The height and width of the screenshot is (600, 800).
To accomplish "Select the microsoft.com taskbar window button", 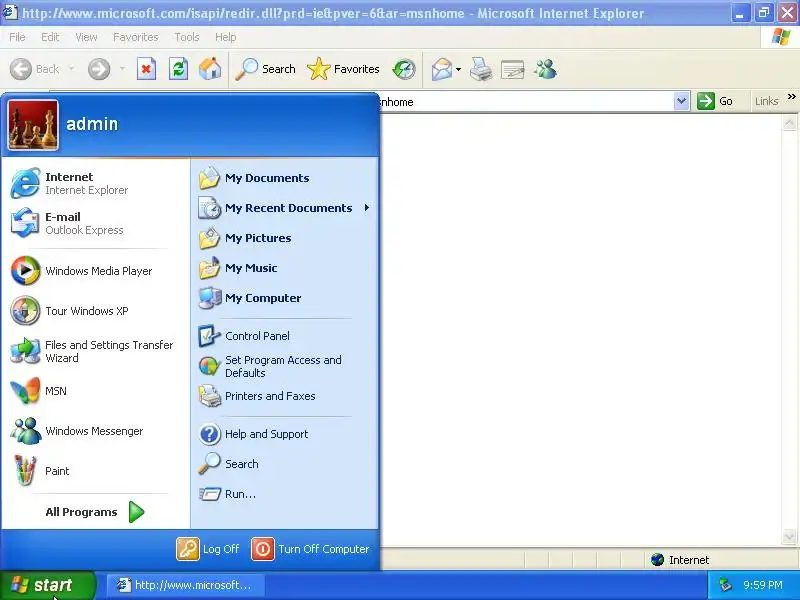I will click(x=185, y=585).
